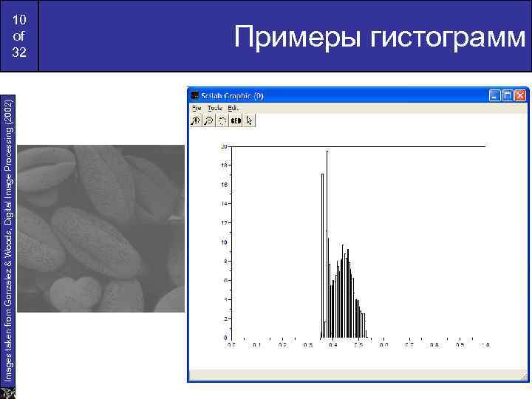Click the "14" y-axis label
The width and height of the screenshot is (532, 399).
(x=225, y=204)
